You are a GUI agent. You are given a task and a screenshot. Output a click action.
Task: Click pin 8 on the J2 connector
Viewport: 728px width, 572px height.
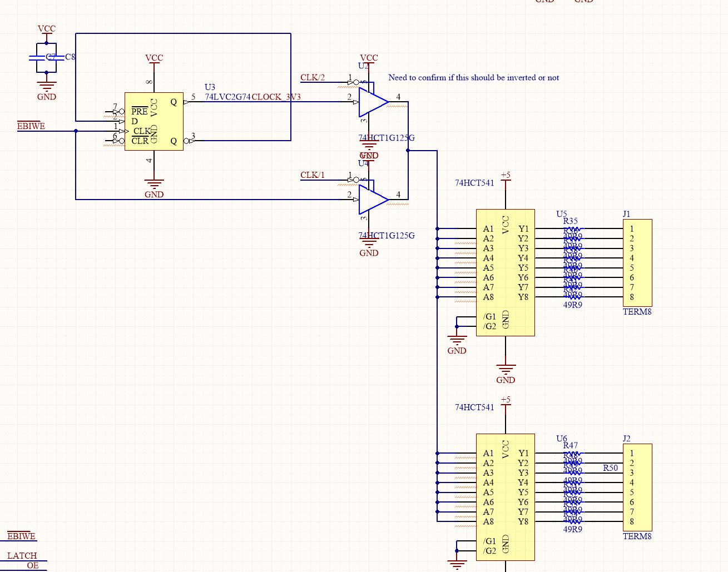point(632,521)
